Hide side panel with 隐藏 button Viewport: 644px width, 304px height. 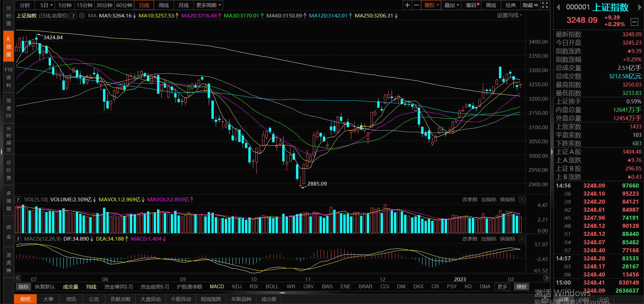coord(530,5)
